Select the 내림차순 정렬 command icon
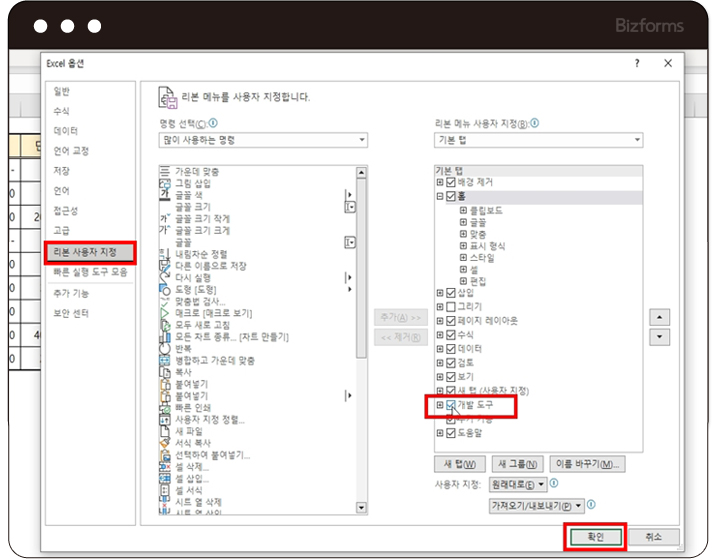 click(165, 254)
